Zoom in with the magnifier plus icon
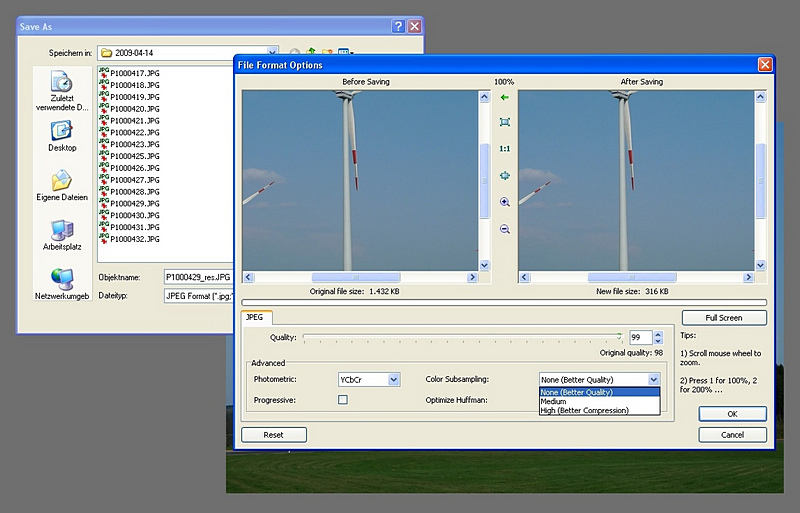Image resolution: width=800 pixels, height=513 pixels. pyautogui.click(x=505, y=202)
